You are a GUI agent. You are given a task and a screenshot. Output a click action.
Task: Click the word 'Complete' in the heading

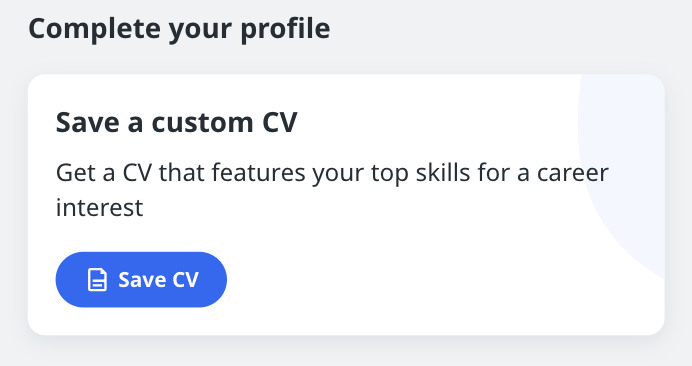pyautogui.click(x=94, y=29)
